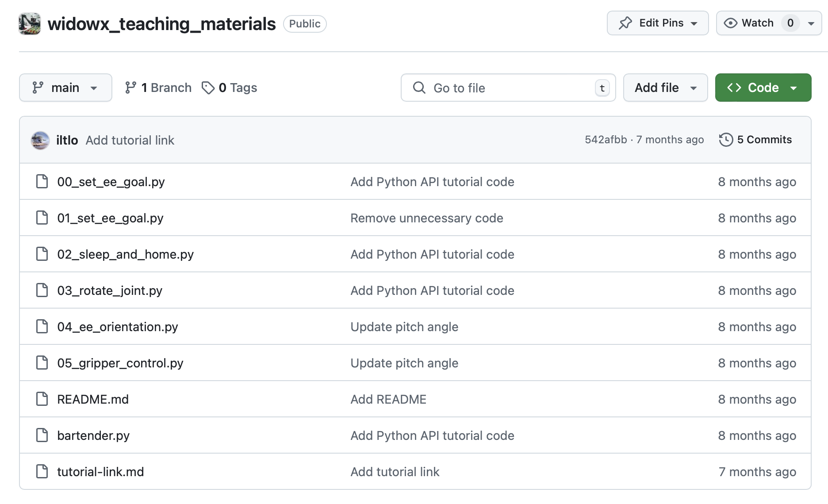
Task: Toggle Watch on this repository
Action: (749, 23)
